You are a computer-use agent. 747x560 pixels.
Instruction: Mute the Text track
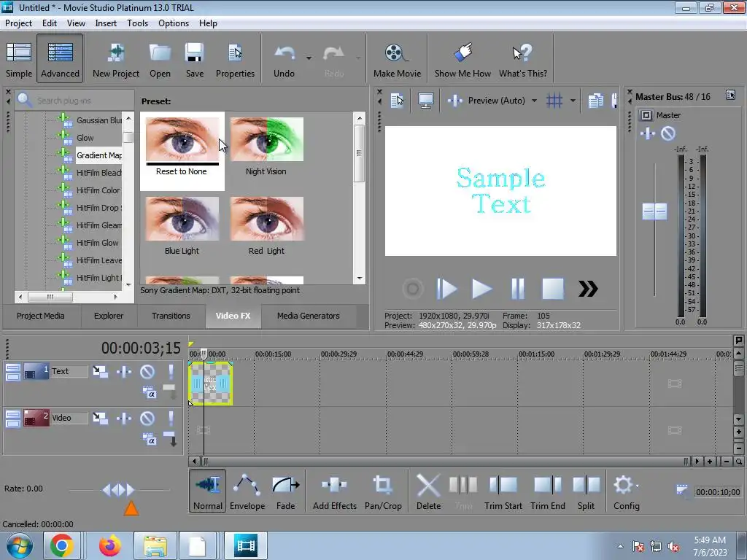[x=147, y=371]
